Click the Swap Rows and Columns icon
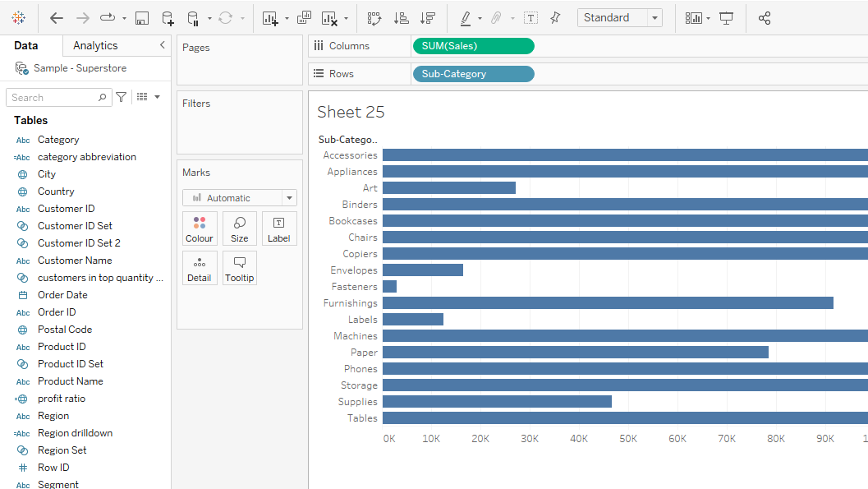The width and height of the screenshot is (868, 489). (x=374, y=18)
